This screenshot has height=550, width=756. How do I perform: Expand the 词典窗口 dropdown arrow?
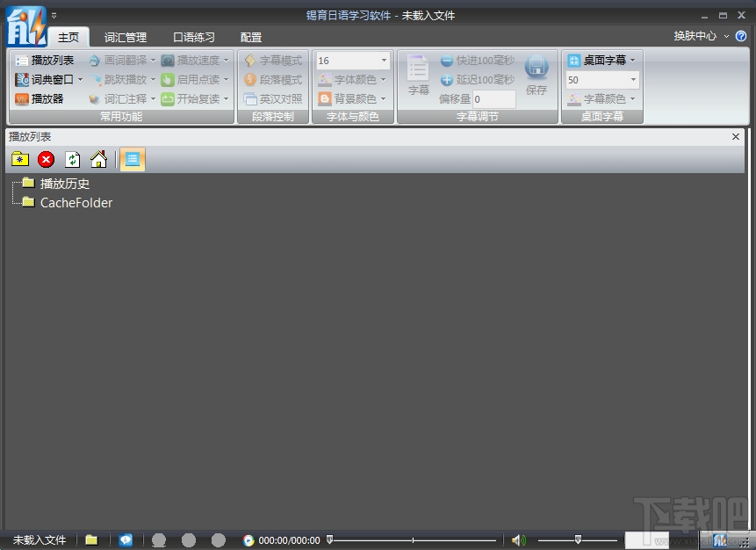coord(80,80)
